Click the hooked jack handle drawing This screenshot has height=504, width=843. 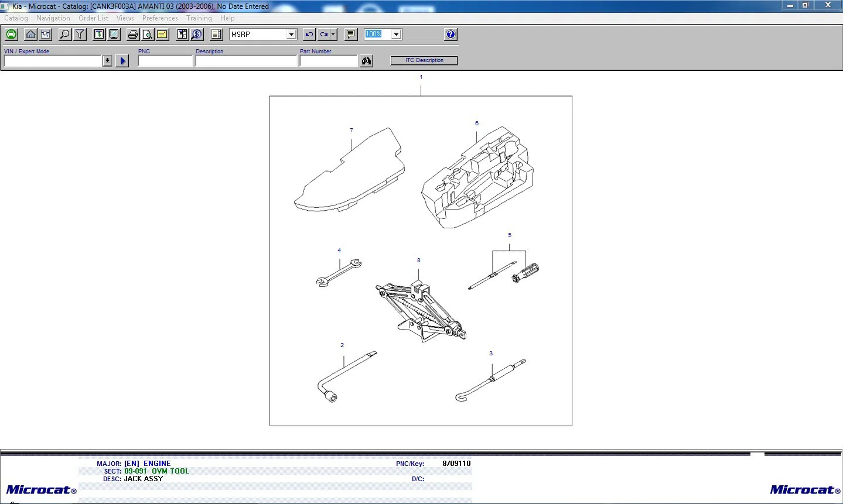[x=491, y=380]
